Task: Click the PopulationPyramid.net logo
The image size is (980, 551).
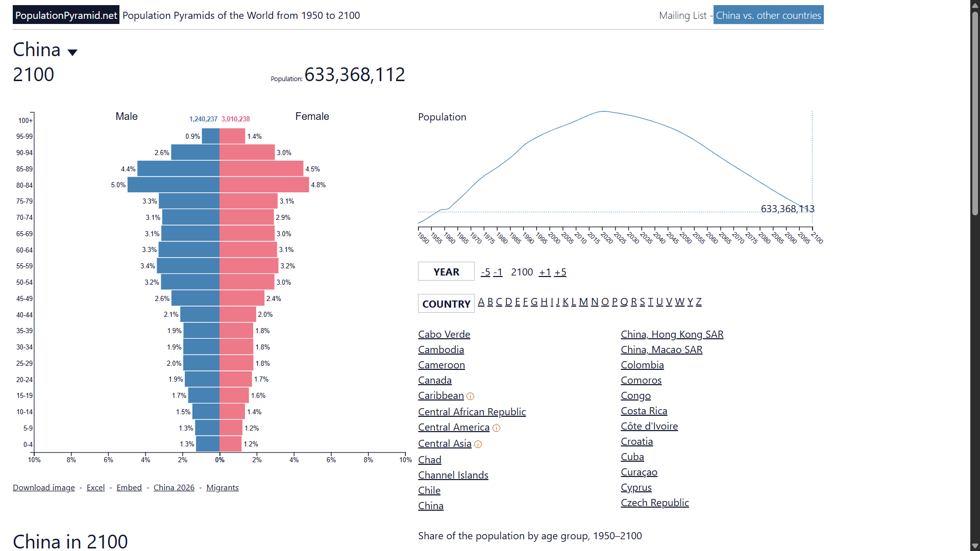Action: pyautogui.click(x=66, y=15)
